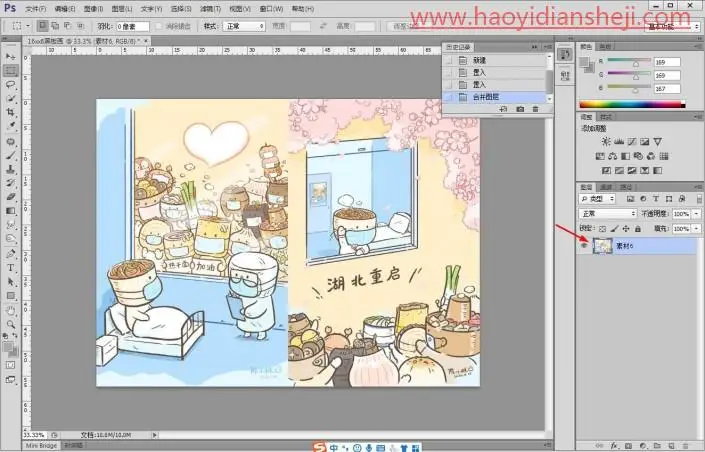
Task: Open the 滤镜(T) menu
Action: click(x=210, y=9)
